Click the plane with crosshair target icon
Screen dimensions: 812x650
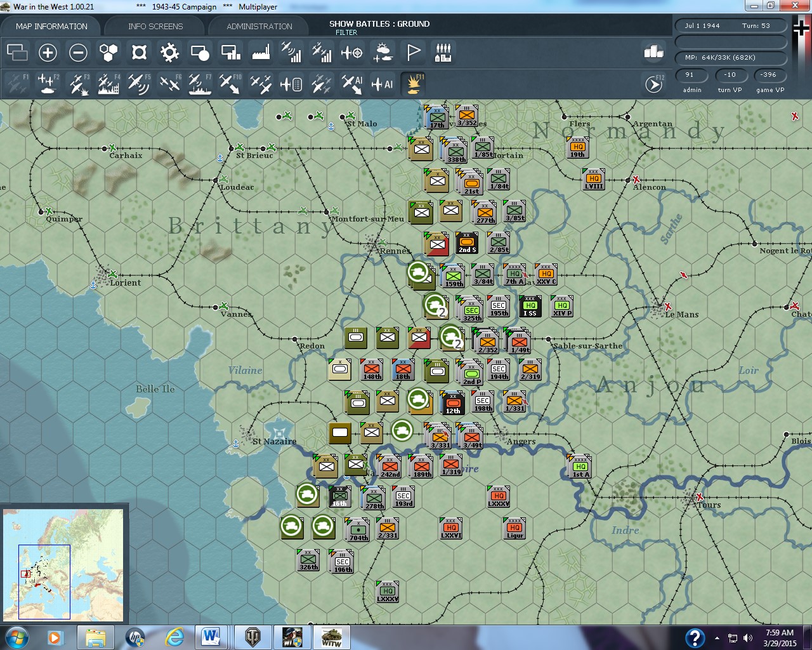[x=352, y=53]
